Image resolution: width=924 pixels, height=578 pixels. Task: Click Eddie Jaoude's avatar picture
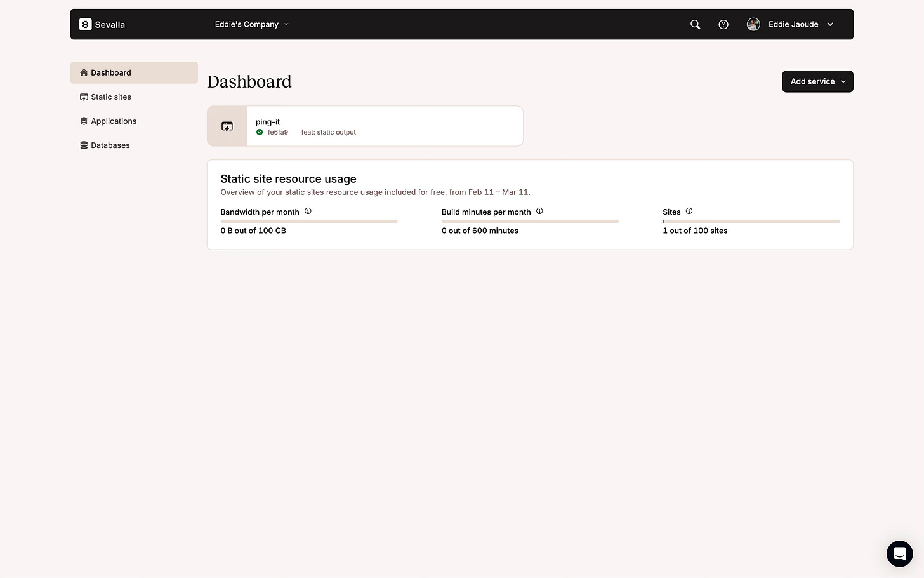tap(753, 24)
